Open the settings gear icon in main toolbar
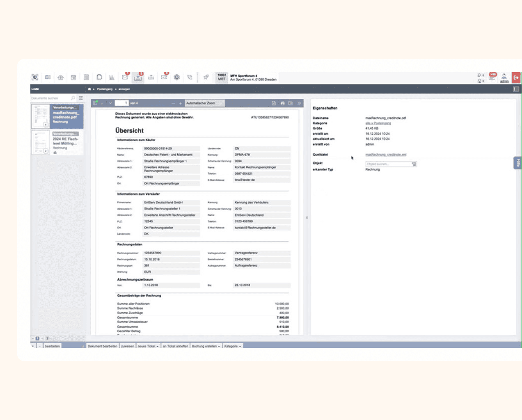The image size is (522, 420). pos(177,77)
